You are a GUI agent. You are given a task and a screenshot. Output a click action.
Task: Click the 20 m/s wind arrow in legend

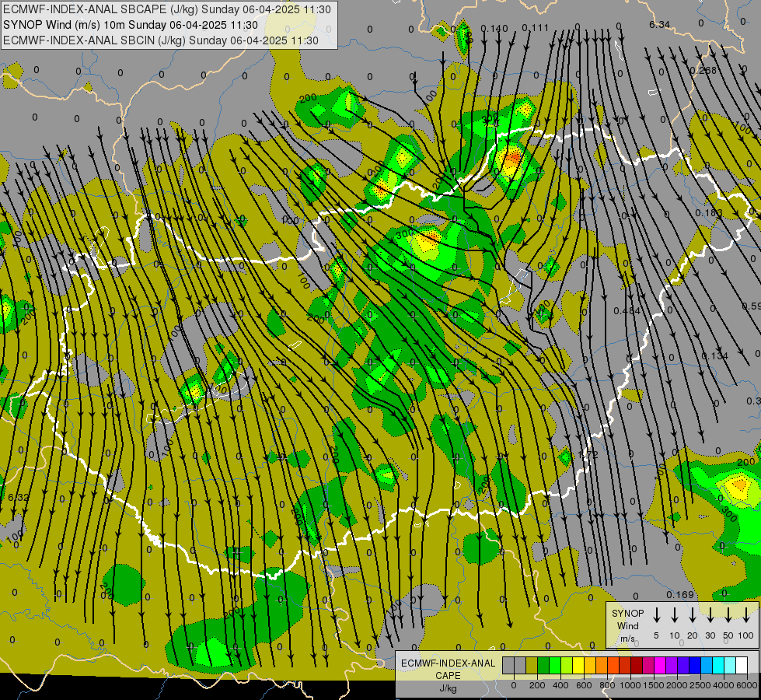pos(693,614)
